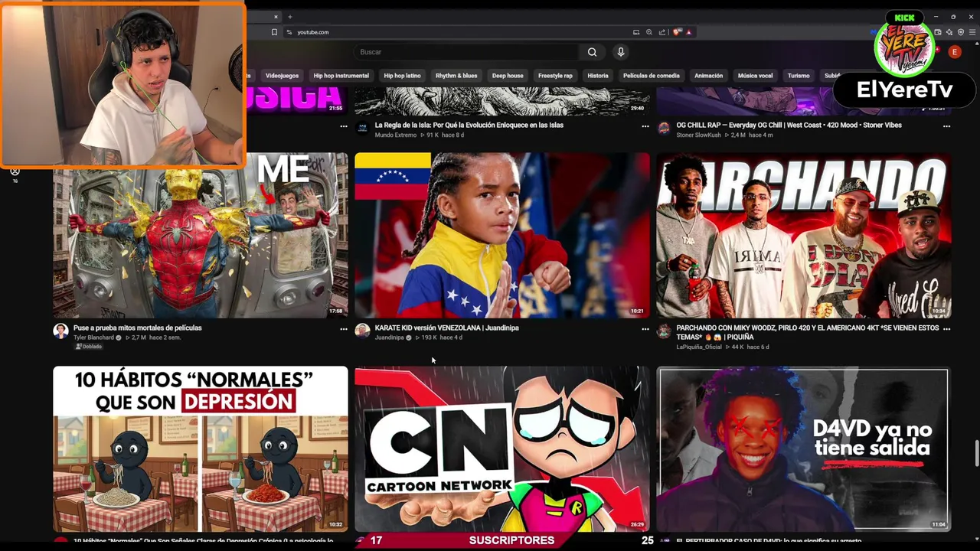
Task: Click the page vertical scrollbar thumb
Action: point(976,452)
